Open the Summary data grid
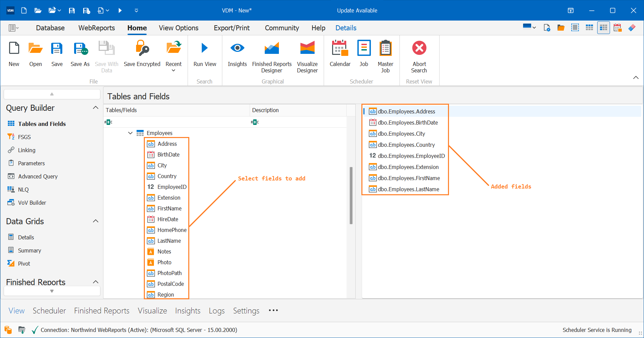 (29, 250)
